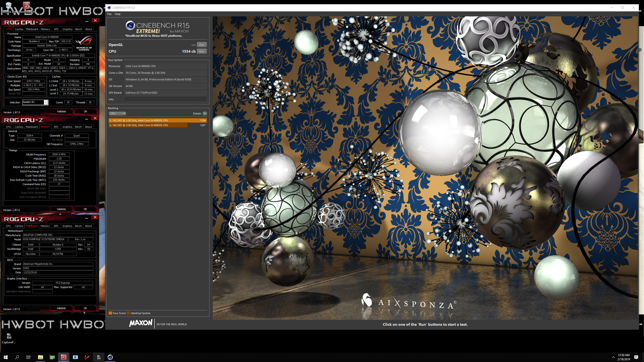Click Validate in Mainboard CPU-Z window

[x=61, y=308]
